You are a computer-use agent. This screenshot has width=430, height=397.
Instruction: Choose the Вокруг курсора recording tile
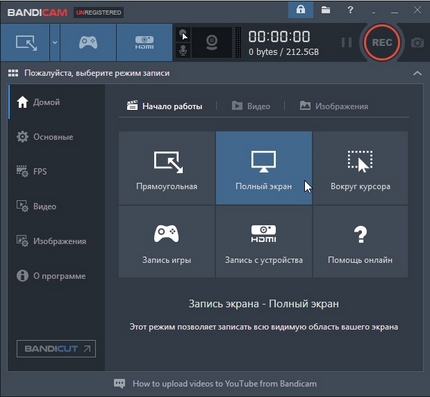point(360,168)
